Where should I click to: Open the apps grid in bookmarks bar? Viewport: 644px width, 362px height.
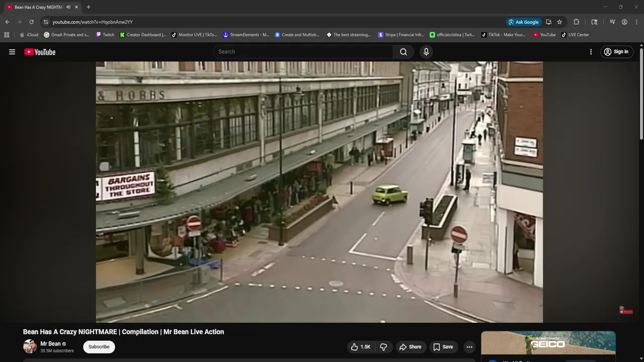[x=7, y=35]
